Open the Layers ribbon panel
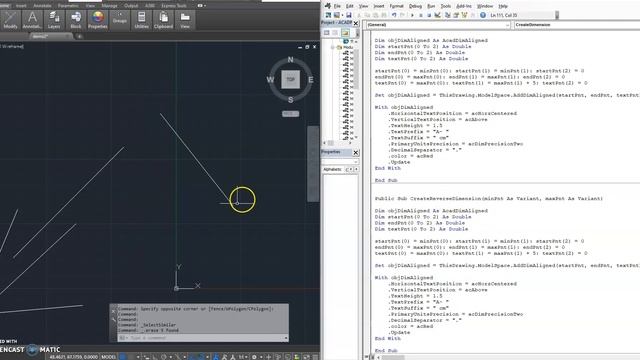 click(54, 20)
